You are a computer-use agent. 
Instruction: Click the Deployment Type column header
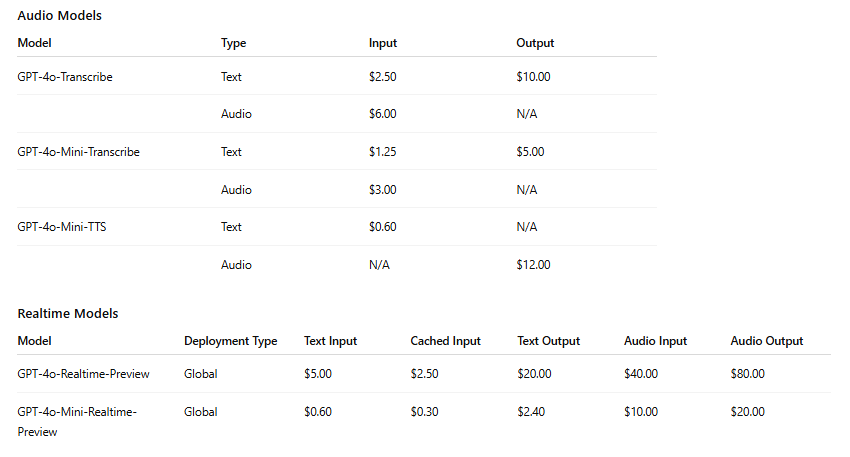231,341
